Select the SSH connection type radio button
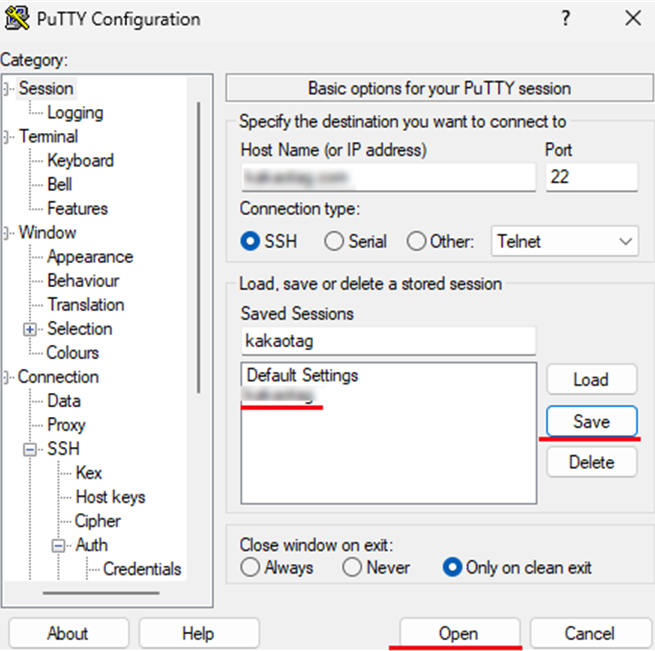 pyautogui.click(x=250, y=241)
